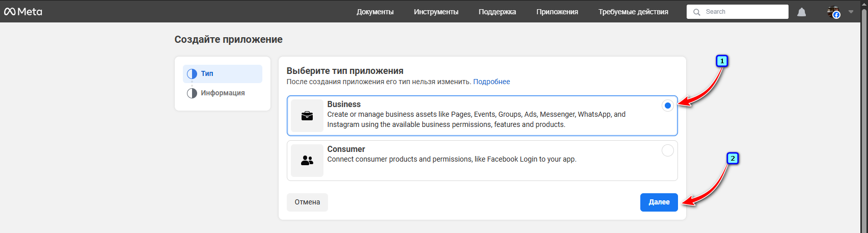The image size is (868, 233).
Task: Select the Business radio button
Action: [x=667, y=106]
